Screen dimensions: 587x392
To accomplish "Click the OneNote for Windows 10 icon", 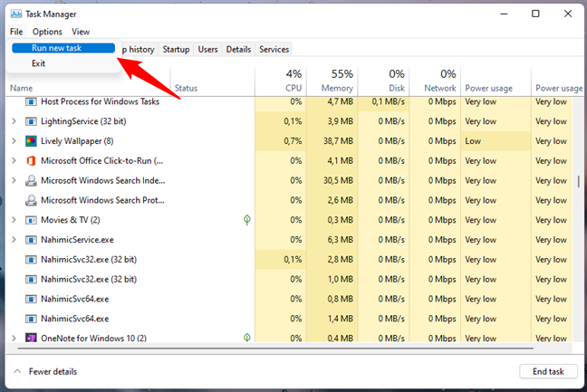I will (x=31, y=338).
